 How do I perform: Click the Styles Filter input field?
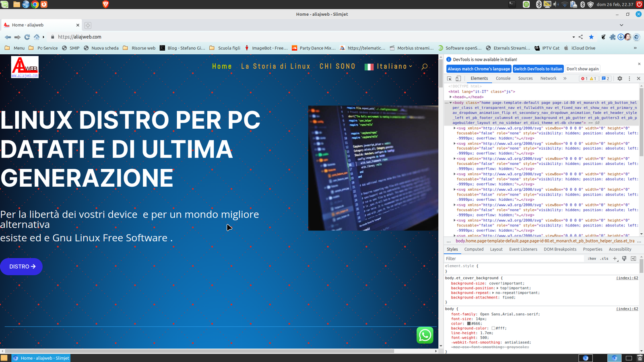[x=513, y=259]
